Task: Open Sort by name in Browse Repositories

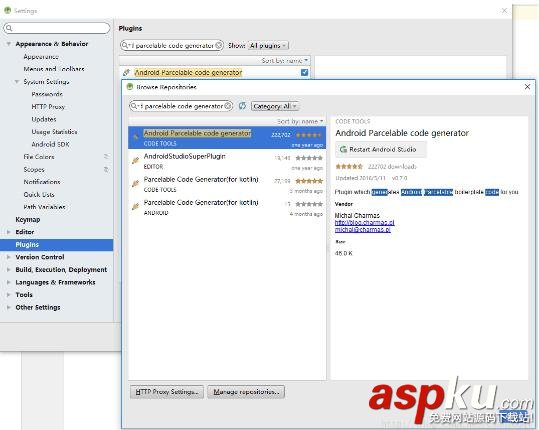Action: click(300, 121)
